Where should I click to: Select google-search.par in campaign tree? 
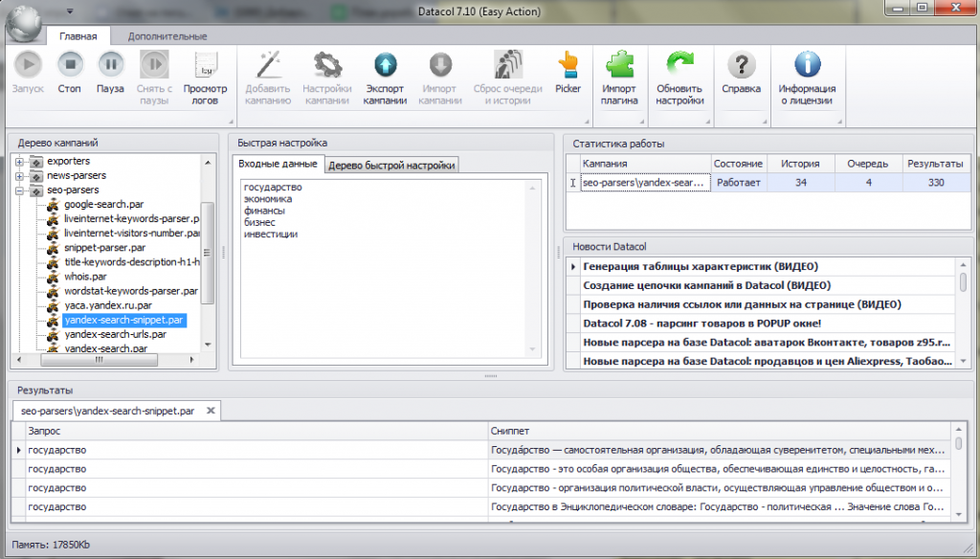click(x=104, y=205)
